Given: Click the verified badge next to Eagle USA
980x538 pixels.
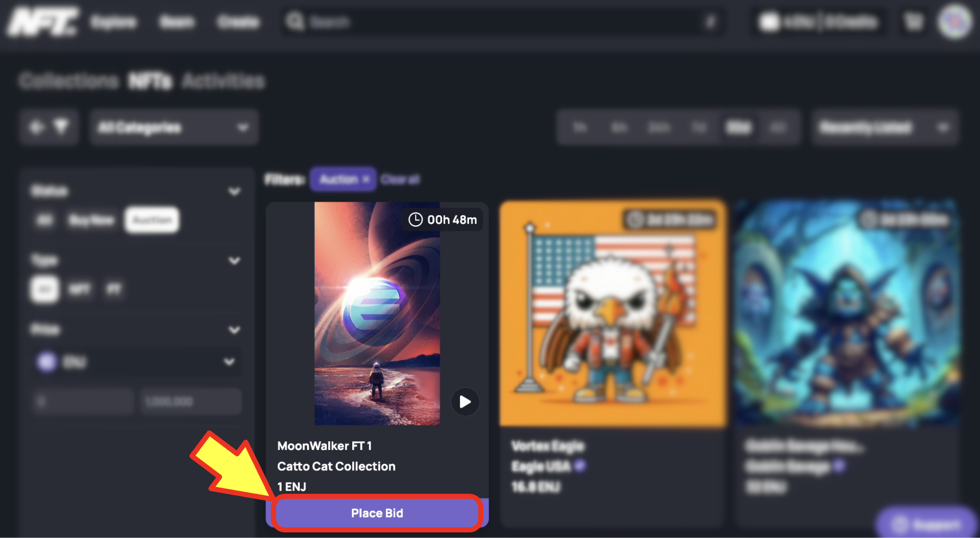Looking at the screenshot, I should pos(579,465).
